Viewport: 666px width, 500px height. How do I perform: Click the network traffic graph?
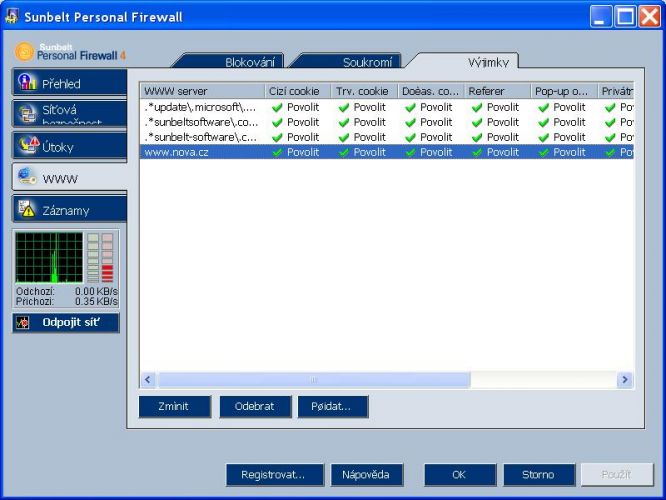pyautogui.click(x=49, y=257)
